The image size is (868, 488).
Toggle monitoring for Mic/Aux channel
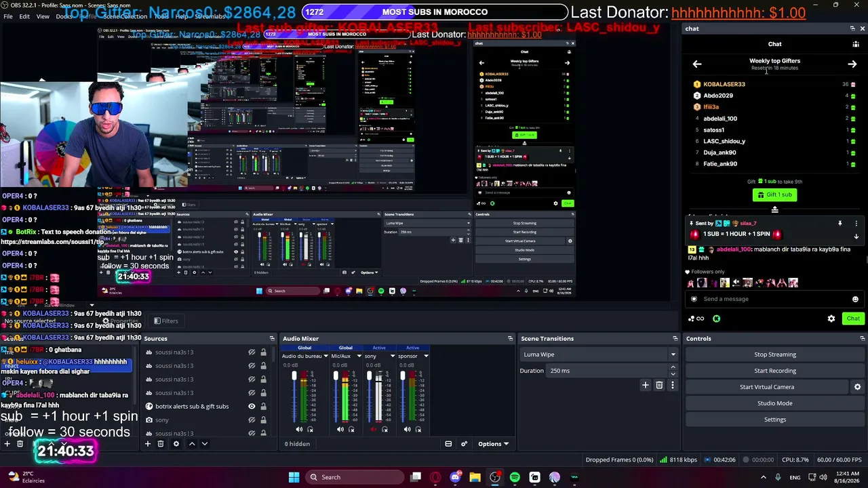pyautogui.click(x=352, y=429)
